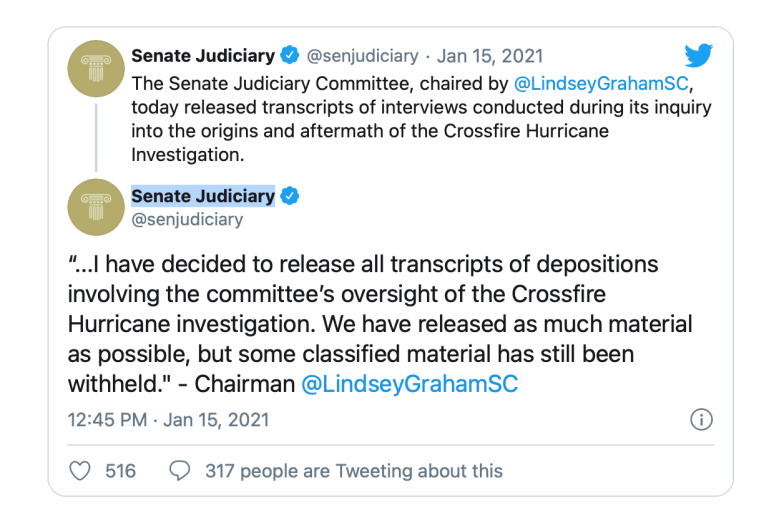Open Chairman @LindseyGrahamSC mention in the quote
Screen dimensions: 774x528
coord(410,385)
